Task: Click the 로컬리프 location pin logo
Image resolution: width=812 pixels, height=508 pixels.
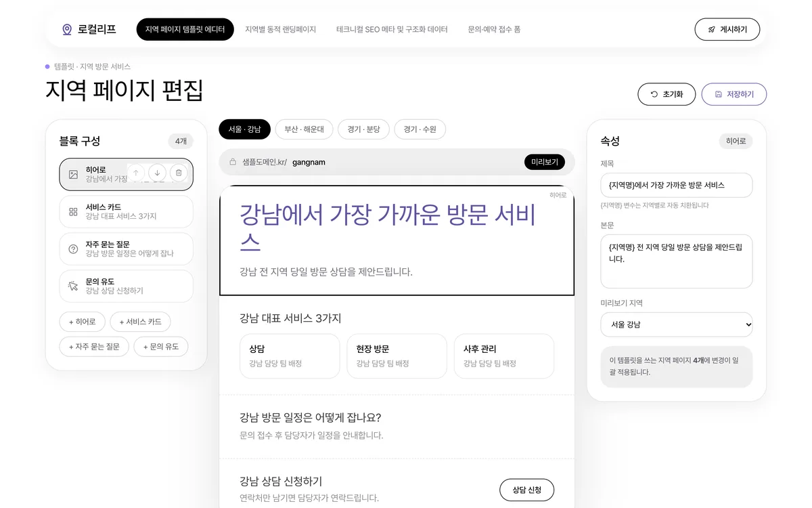Action: (67, 30)
